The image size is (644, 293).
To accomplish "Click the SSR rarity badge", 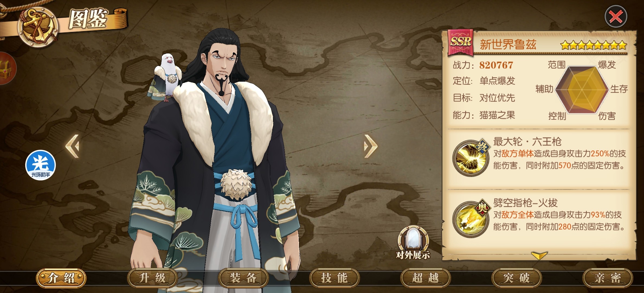I will click(461, 42).
